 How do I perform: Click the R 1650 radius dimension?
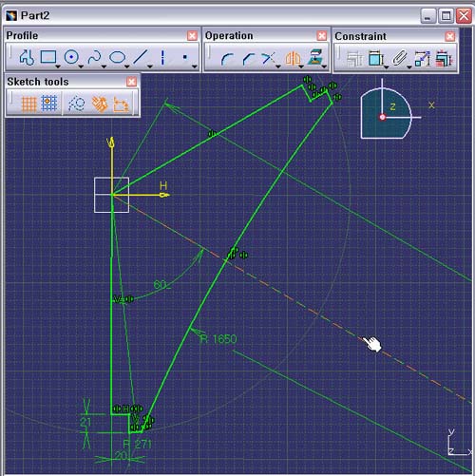218,339
